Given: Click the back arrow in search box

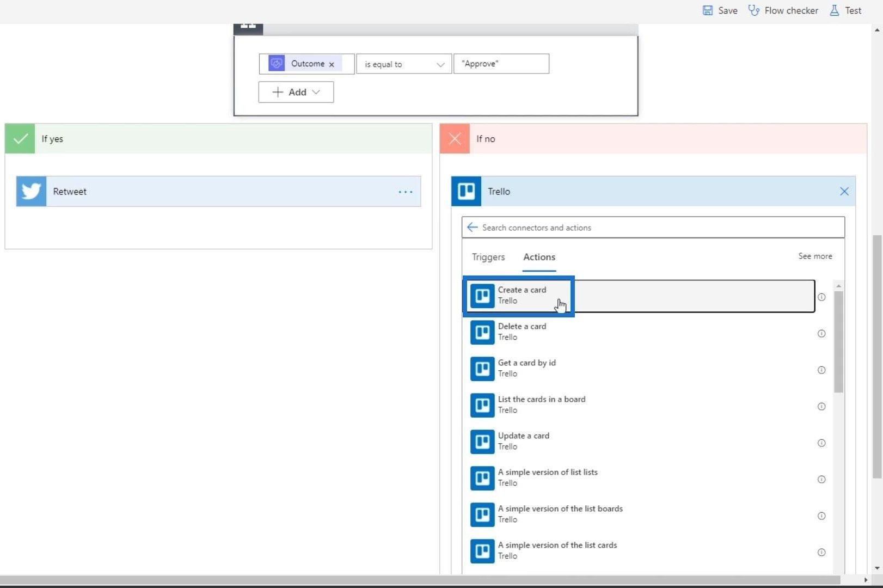Looking at the screenshot, I should pyautogui.click(x=472, y=227).
